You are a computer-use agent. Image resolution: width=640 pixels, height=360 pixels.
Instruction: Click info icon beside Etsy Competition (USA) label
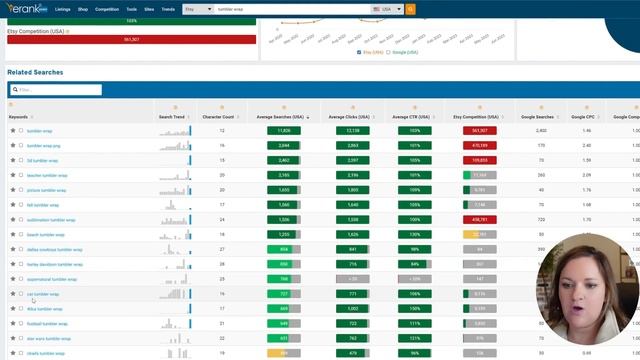pyautogui.click(x=68, y=31)
